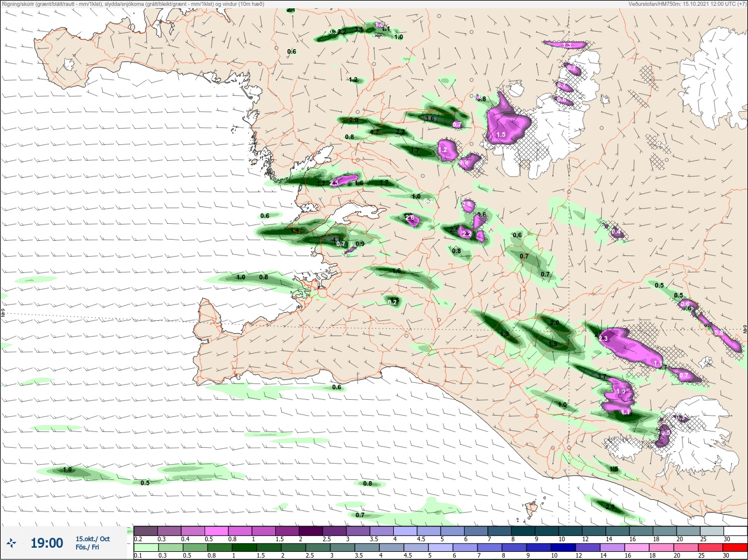This screenshot has width=748, height=560.
Task: Click the '25' tick label on the bottom legend row
Action: [702, 556]
